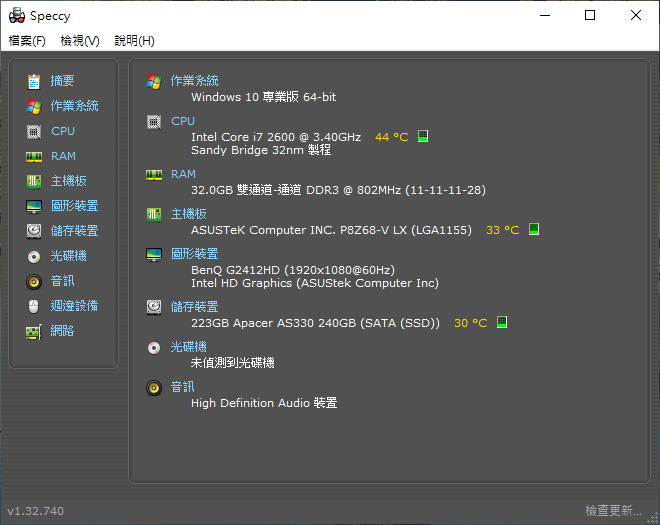Click Windows 10 專業版 64-bit text

263,97
